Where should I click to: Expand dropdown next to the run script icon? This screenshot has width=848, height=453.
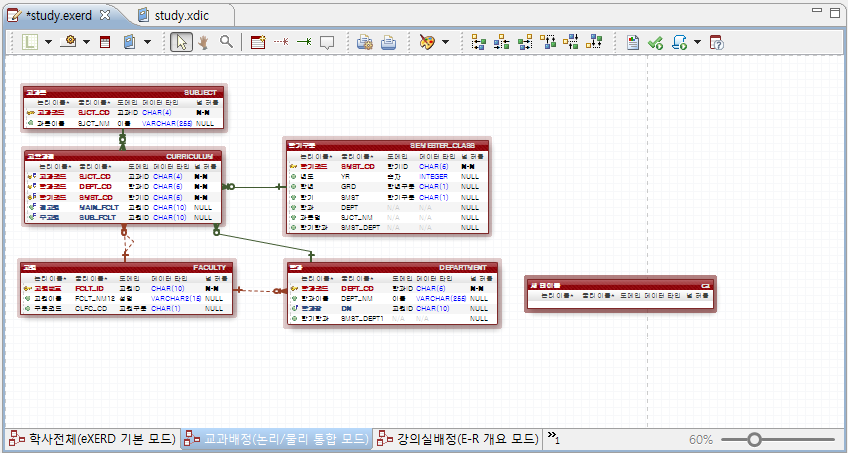(698, 42)
